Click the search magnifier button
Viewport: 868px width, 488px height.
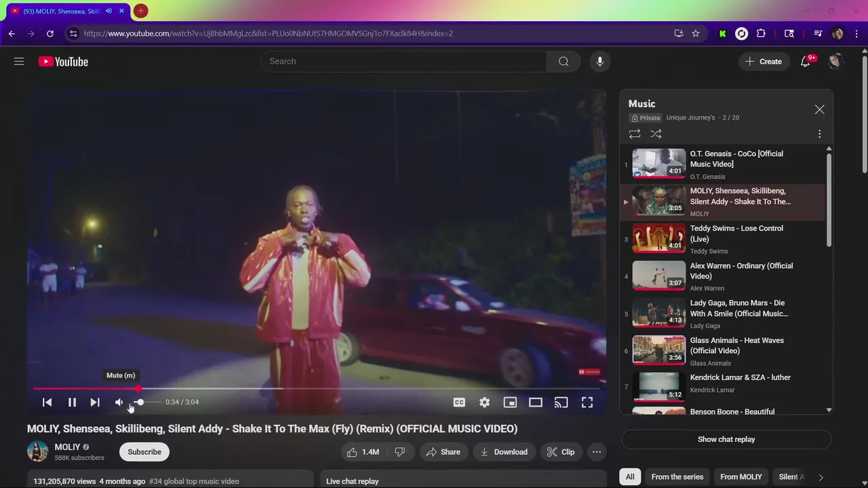564,62
